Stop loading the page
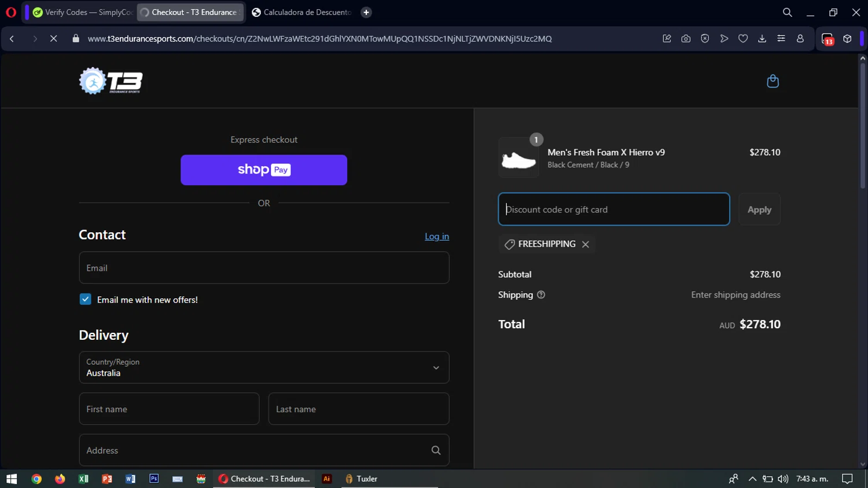This screenshot has height=488, width=868. (x=53, y=39)
